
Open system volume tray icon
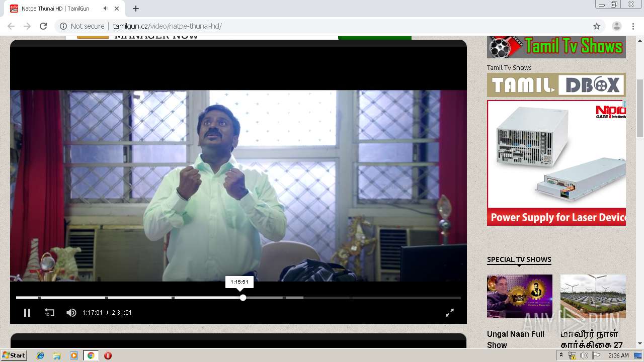[584, 355]
